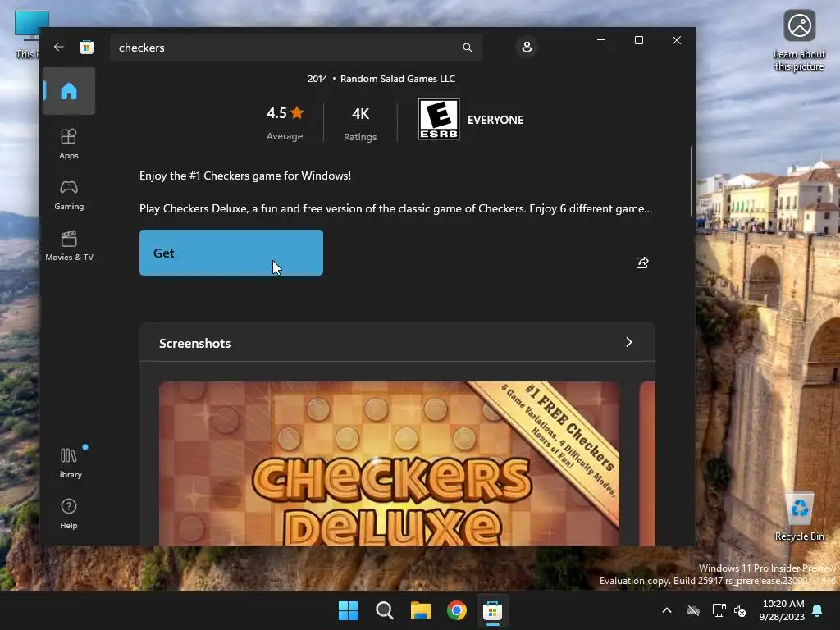Click the share icon beside the Get button

pyautogui.click(x=641, y=262)
